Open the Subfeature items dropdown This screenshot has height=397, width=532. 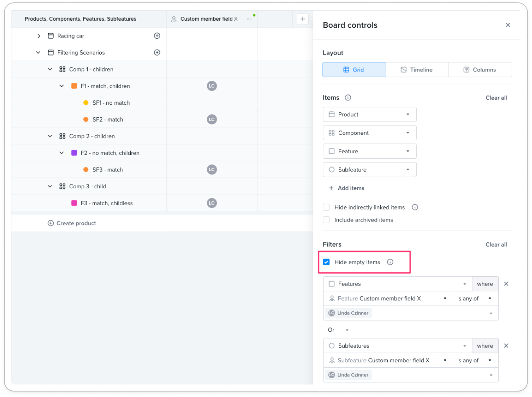pos(369,170)
